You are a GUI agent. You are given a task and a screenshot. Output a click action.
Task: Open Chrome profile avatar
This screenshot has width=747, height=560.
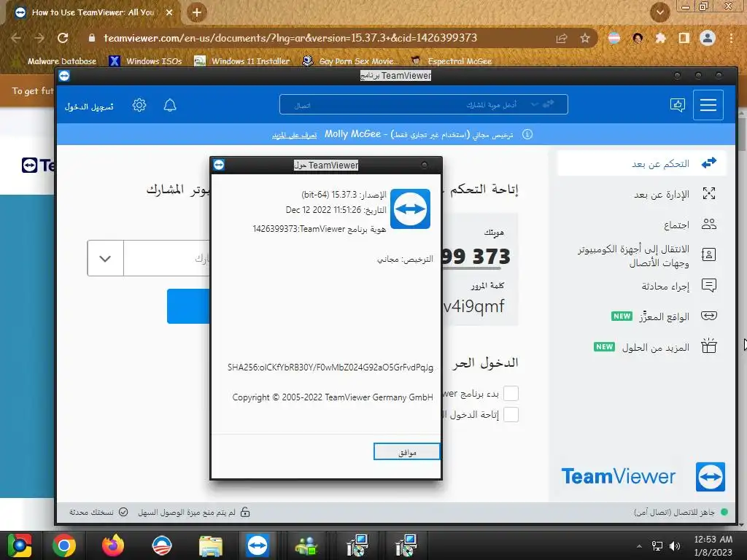click(708, 38)
